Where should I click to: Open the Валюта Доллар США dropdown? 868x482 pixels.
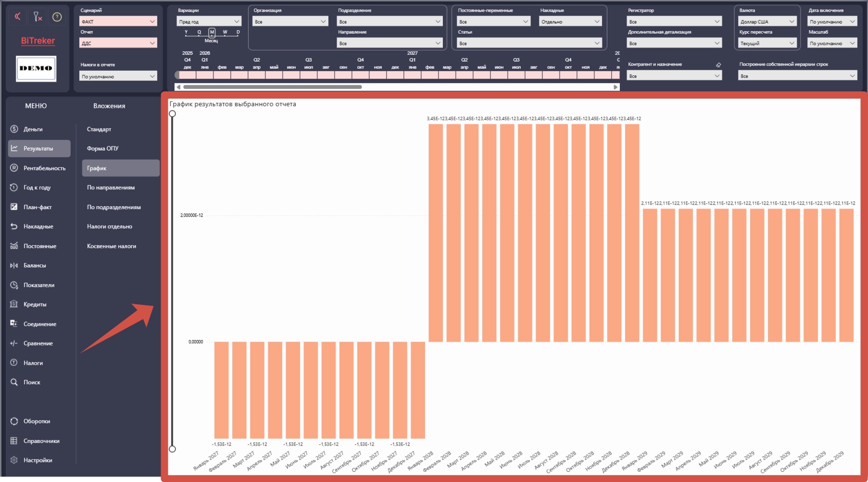point(767,22)
